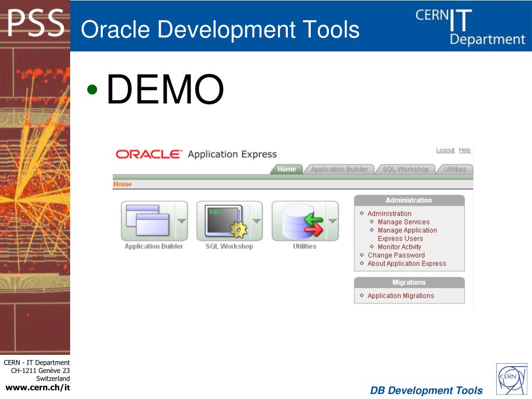Click the Logout link

click(x=445, y=150)
